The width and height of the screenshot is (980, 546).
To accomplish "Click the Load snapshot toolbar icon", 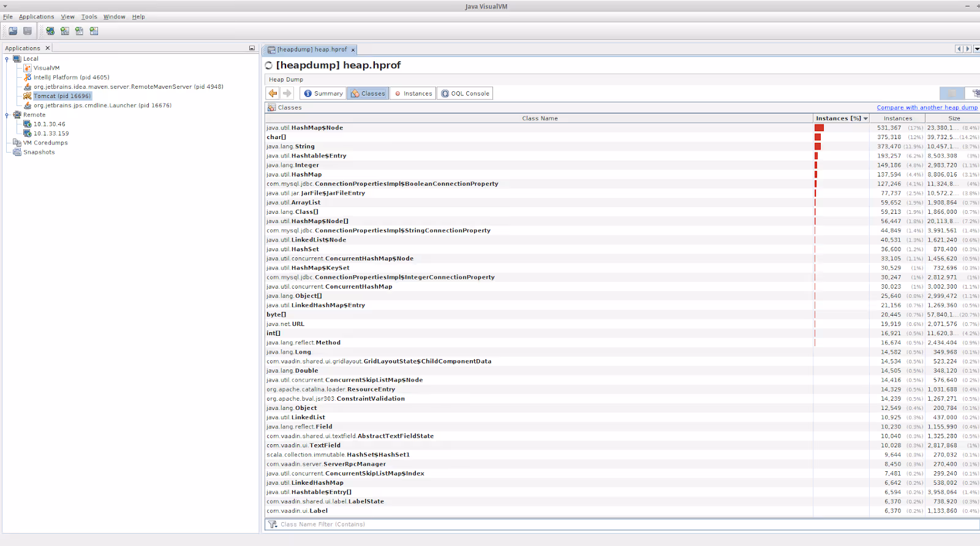I will (13, 31).
